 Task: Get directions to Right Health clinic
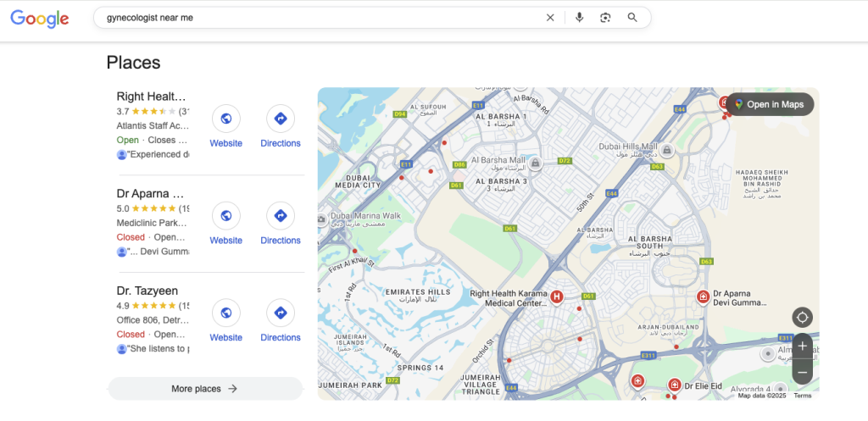click(x=281, y=119)
